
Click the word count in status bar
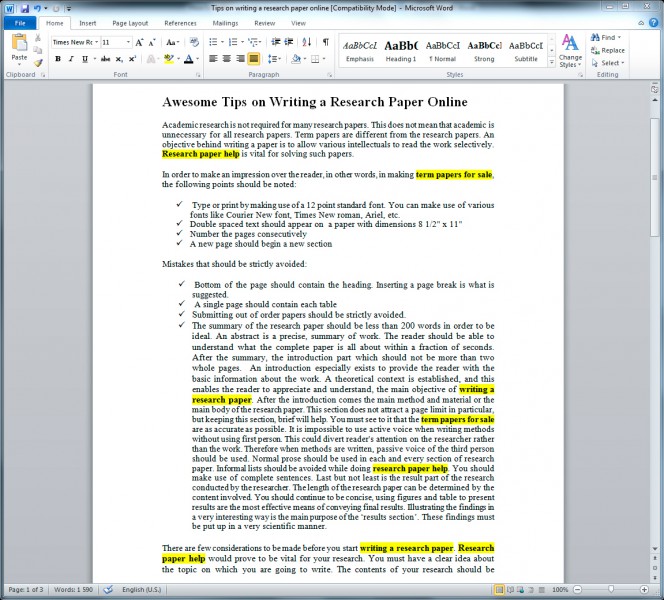pyautogui.click(x=73, y=589)
